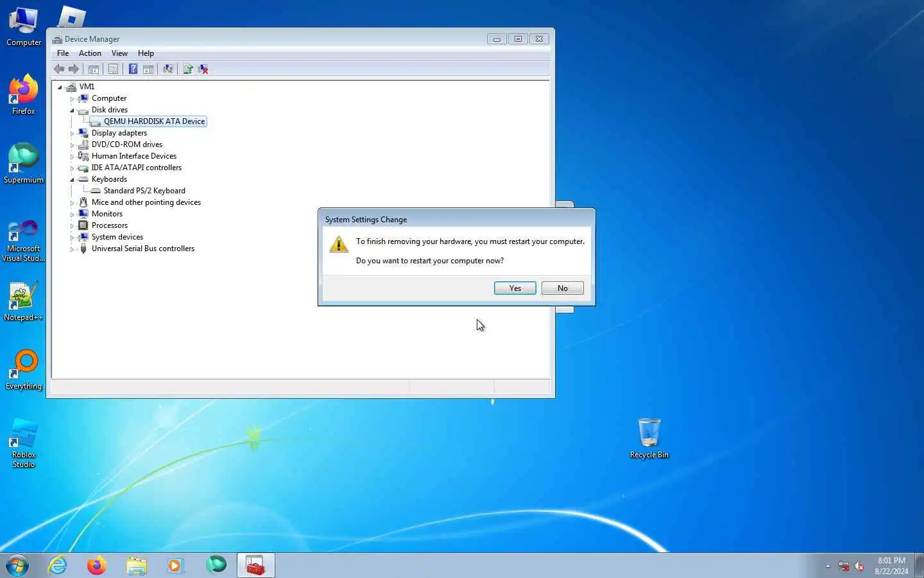Click Scan for hardware changes toolbar icon

[x=168, y=69]
